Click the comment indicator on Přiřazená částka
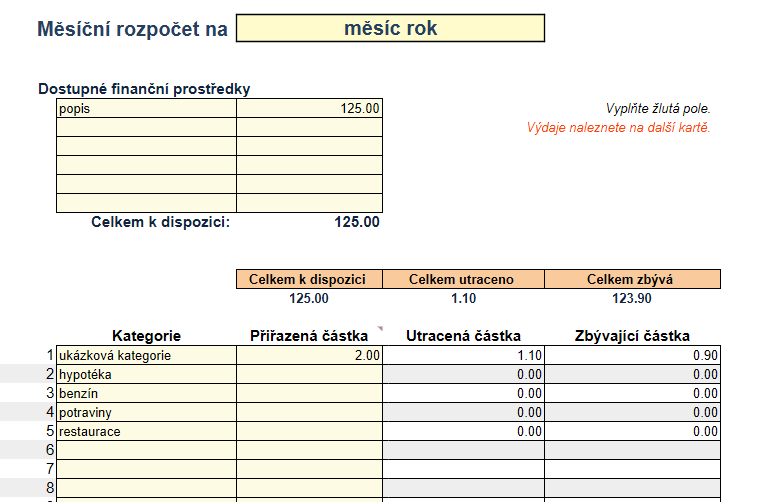Viewport: 763px width, 502px height. (x=380, y=328)
